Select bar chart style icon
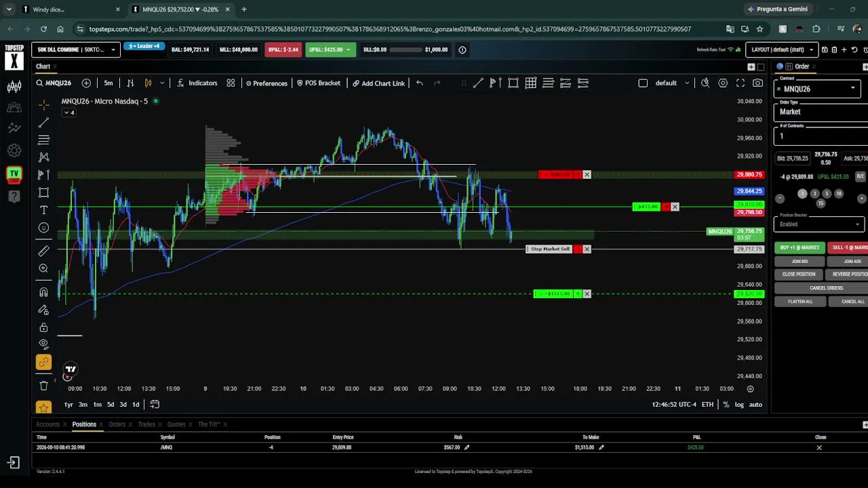868x488 pixels. 130,83
